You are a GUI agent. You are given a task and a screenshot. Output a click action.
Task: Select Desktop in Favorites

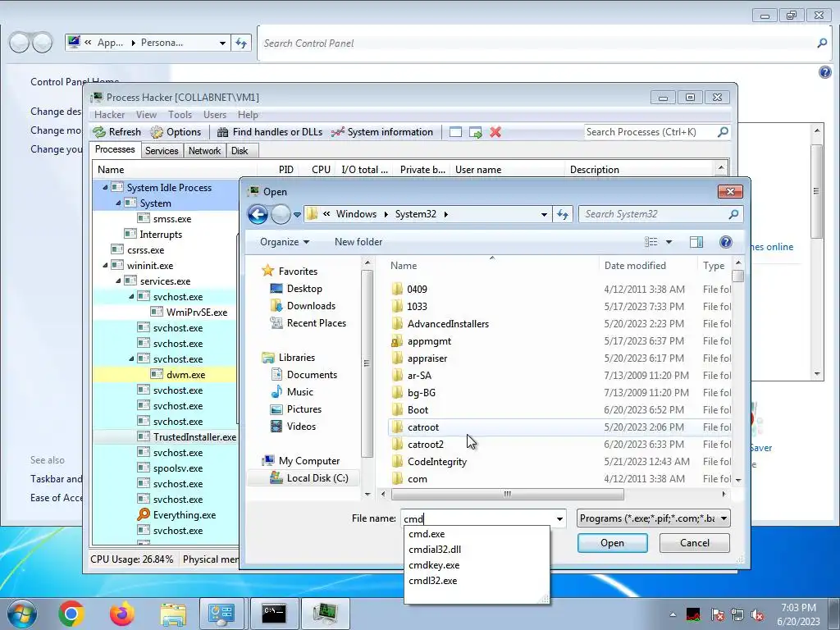click(x=304, y=289)
